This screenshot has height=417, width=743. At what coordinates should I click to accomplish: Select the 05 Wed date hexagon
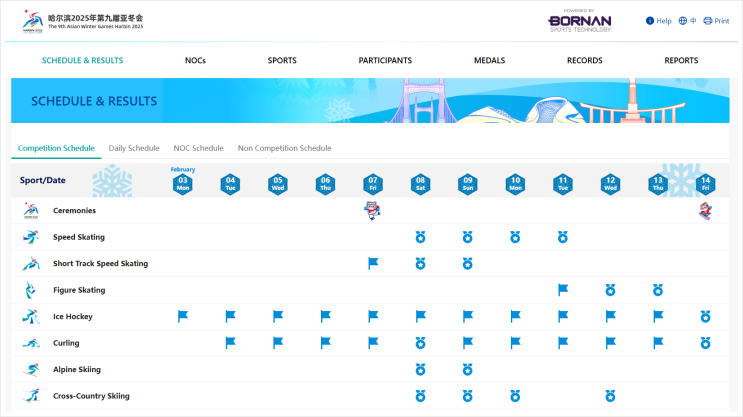[x=278, y=184]
